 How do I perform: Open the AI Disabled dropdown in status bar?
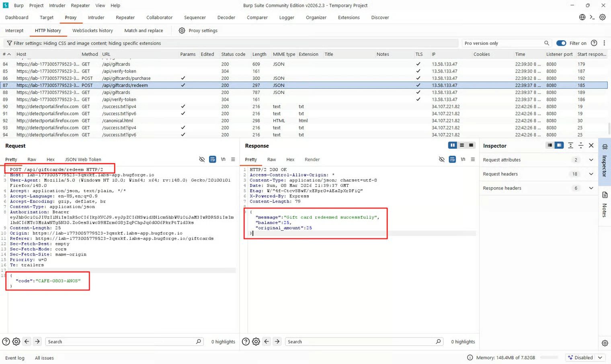click(586, 358)
